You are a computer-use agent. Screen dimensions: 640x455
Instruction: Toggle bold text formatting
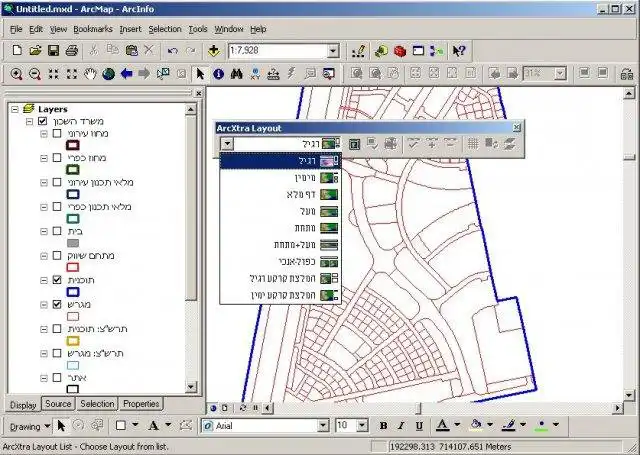click(383, 426)
